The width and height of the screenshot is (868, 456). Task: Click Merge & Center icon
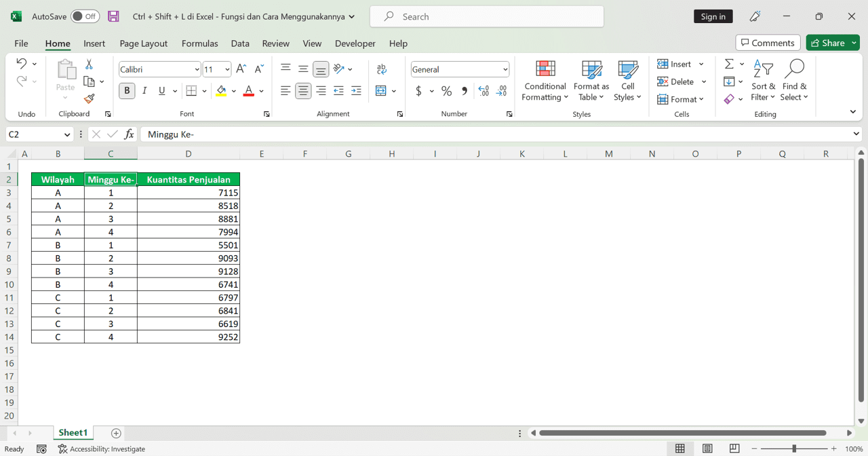click(380, 91)
